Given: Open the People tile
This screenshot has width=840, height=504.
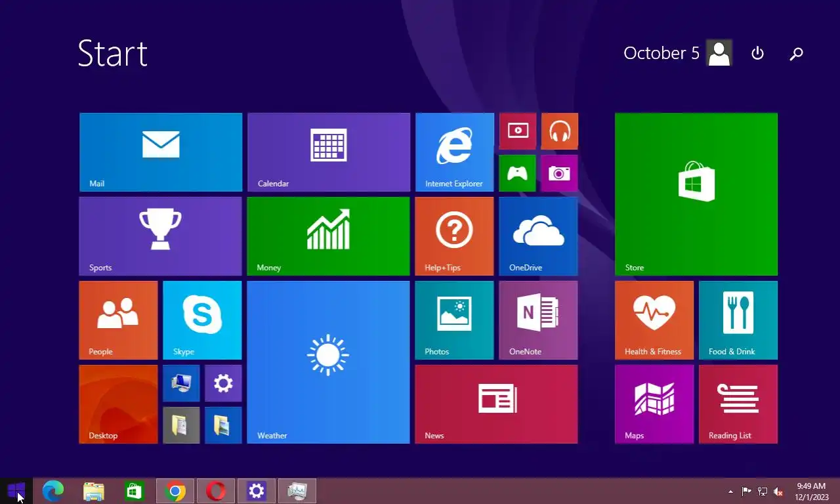Looking at the screenshot, I should click(x=119, y=320).
